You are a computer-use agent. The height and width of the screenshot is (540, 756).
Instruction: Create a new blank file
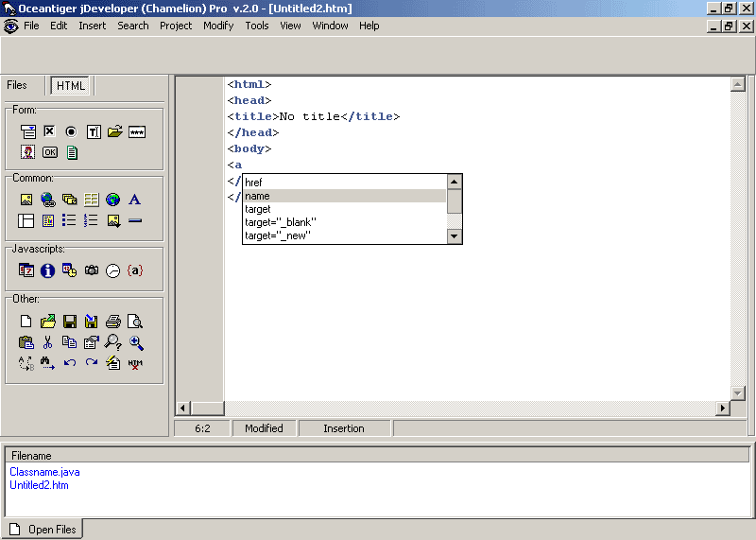pos(26,322)
